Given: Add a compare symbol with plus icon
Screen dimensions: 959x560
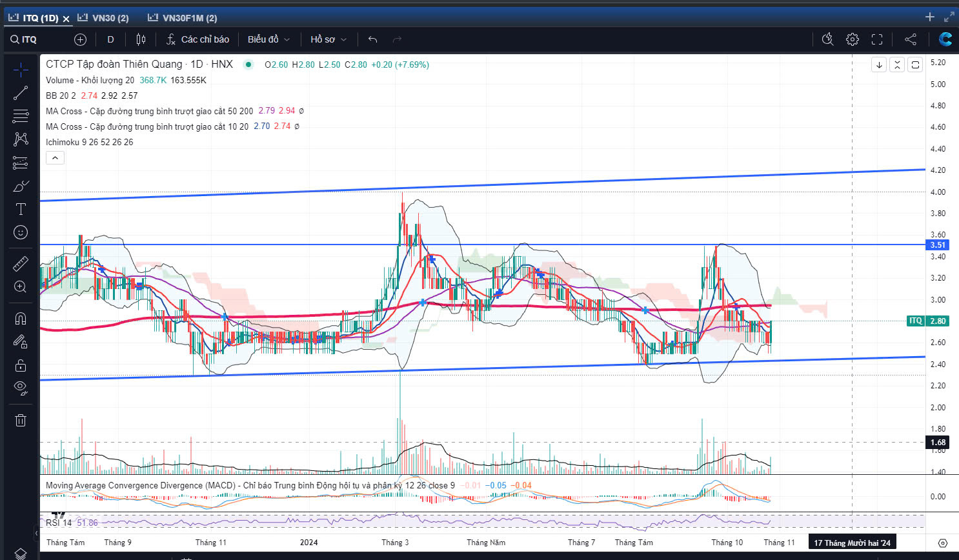Looking at the screenshot, I should point(80,39).
